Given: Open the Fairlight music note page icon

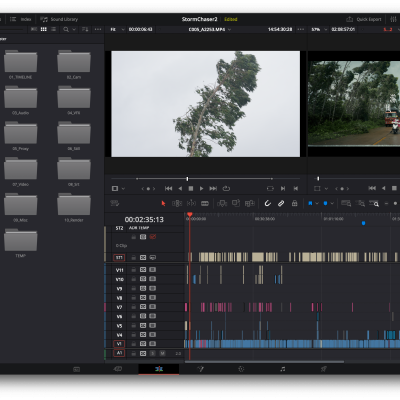Looking at the screenshot, I should tap(283, 369).
